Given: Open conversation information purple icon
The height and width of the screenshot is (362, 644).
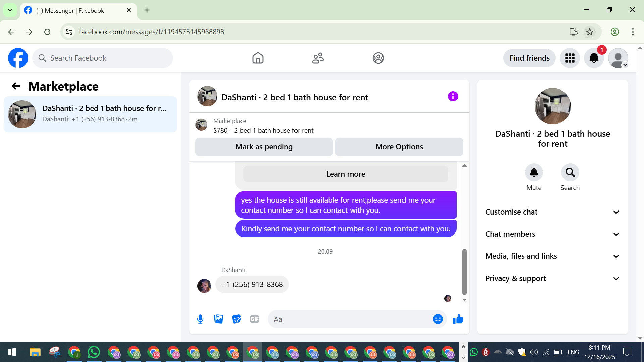Looking at the screenshot, I should click(453, 97).
